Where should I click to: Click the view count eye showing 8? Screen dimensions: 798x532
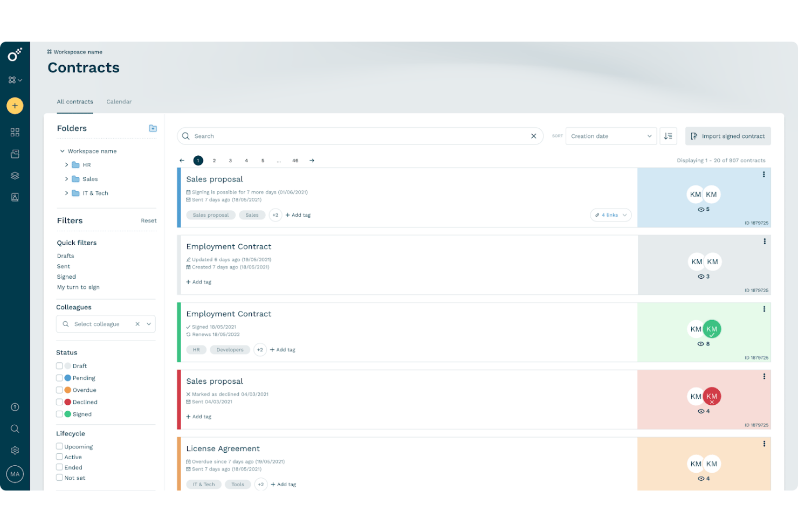pos(703,344)
